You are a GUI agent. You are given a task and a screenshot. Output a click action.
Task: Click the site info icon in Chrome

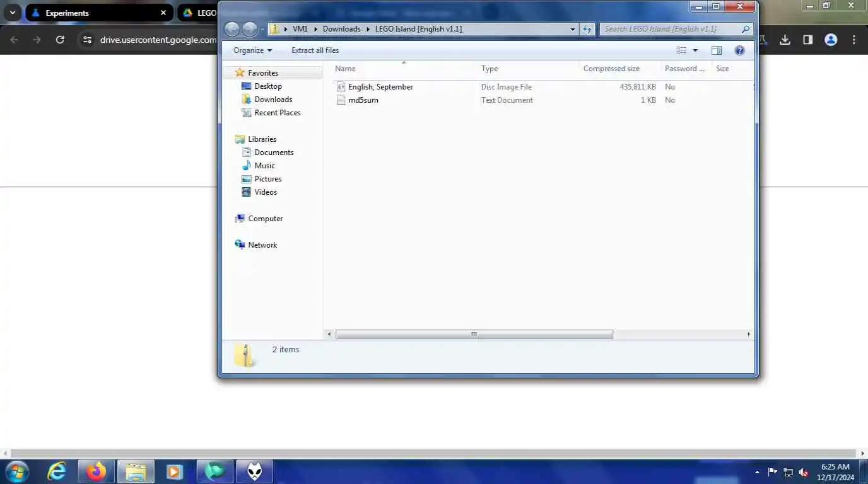tap(88, 40)
